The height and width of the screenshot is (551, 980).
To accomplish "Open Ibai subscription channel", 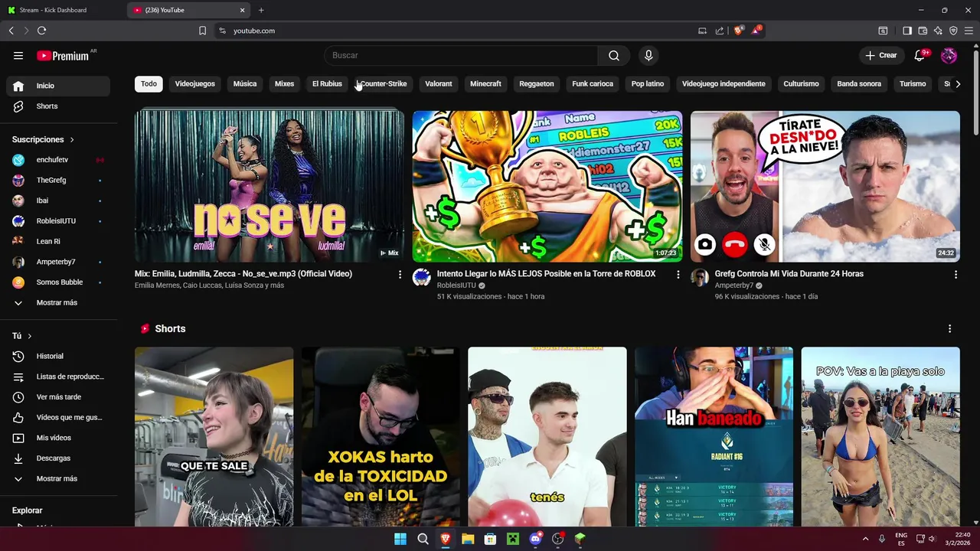I will 58,201.
